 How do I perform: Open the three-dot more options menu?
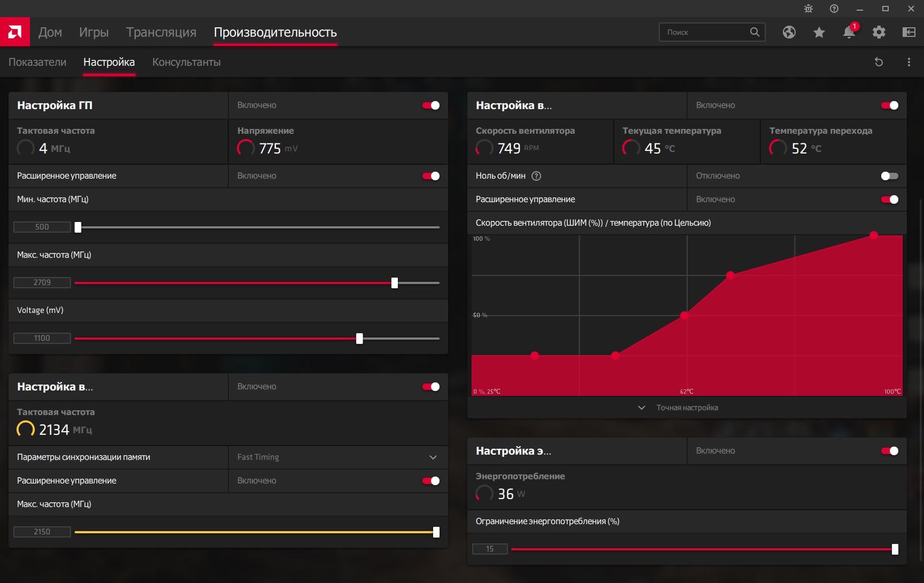909,62
